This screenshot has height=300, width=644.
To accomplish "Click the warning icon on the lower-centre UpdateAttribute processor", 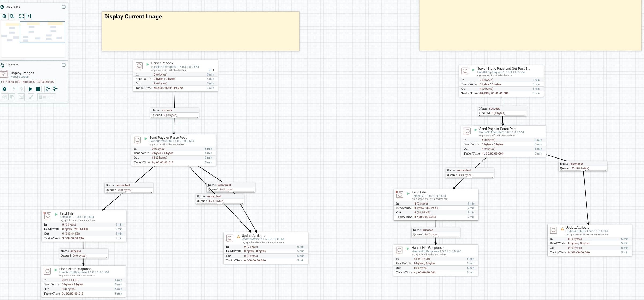I will [x=238, y=237].
